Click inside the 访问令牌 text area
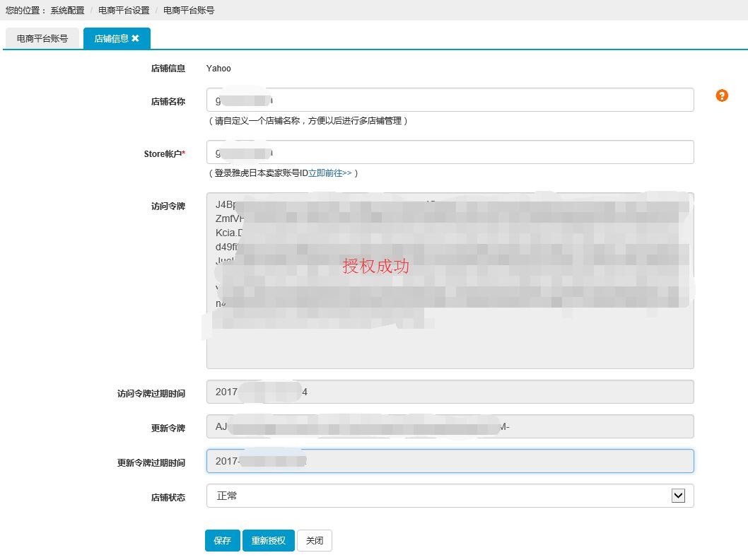 click(450, 339)
